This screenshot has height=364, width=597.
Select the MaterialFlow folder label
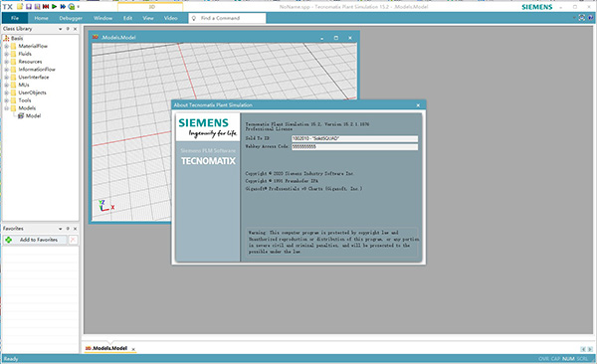pyautogui.click(x=33, y=46)
